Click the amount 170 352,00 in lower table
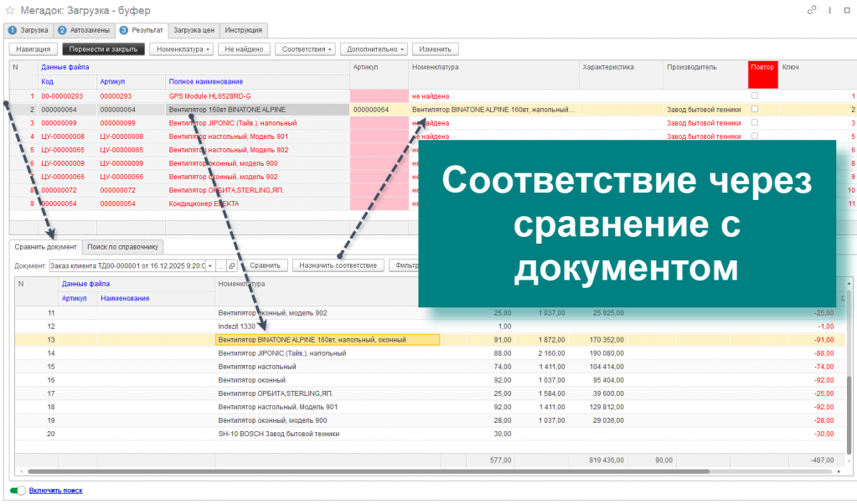The image size is (857, 504). coord(607,340)
